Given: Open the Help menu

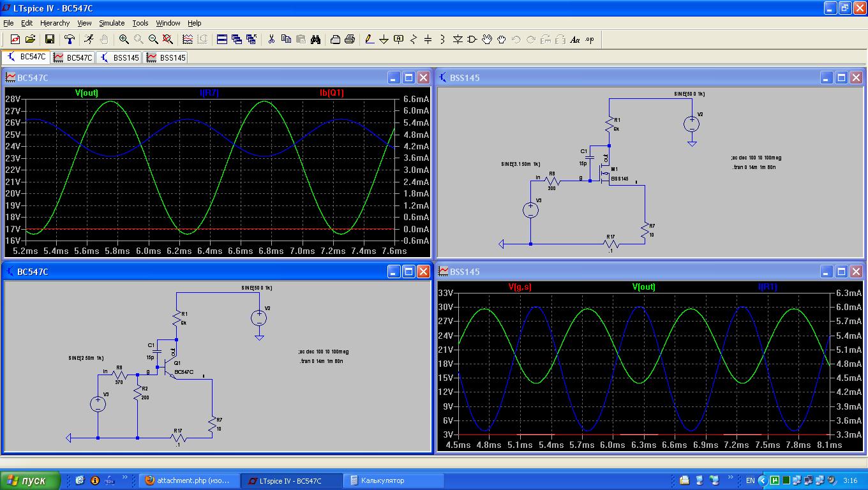Looking at the screenshot, I should [195, 23].
